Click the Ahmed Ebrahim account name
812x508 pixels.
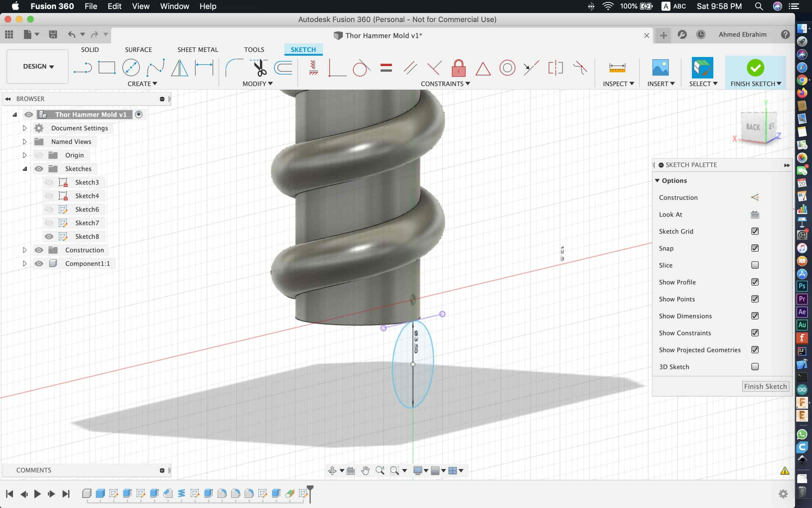[743, 34]
